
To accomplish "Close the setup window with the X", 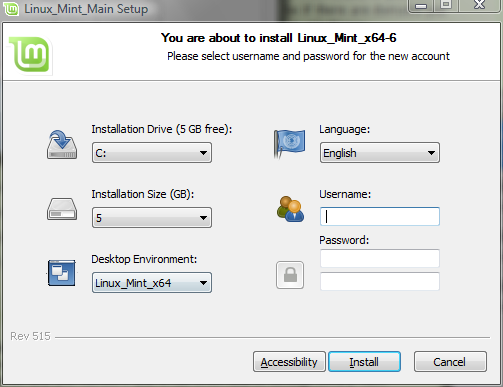I will click(480, 5).
